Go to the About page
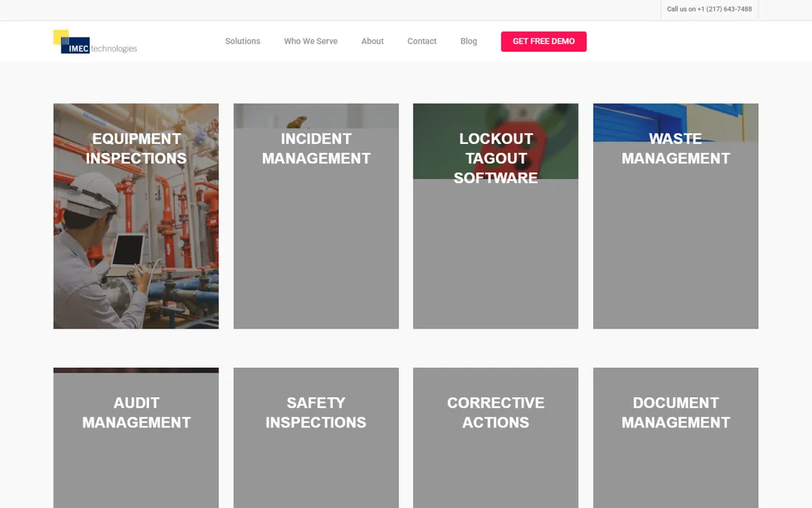The width and height of the screenshot is (812, 508). (372, 41)
